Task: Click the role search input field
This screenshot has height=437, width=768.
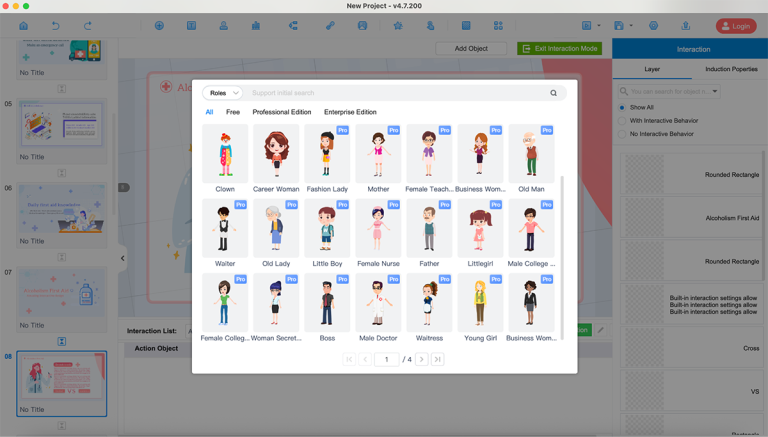Action: point(397,93)
